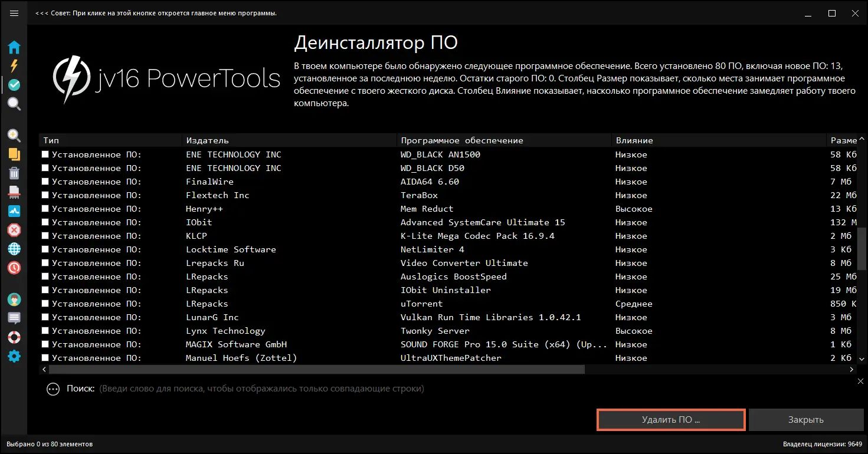Viewport: 868px width, 454px height.
Task: Click publisher Locktime Software in the list
Action: 231,249
